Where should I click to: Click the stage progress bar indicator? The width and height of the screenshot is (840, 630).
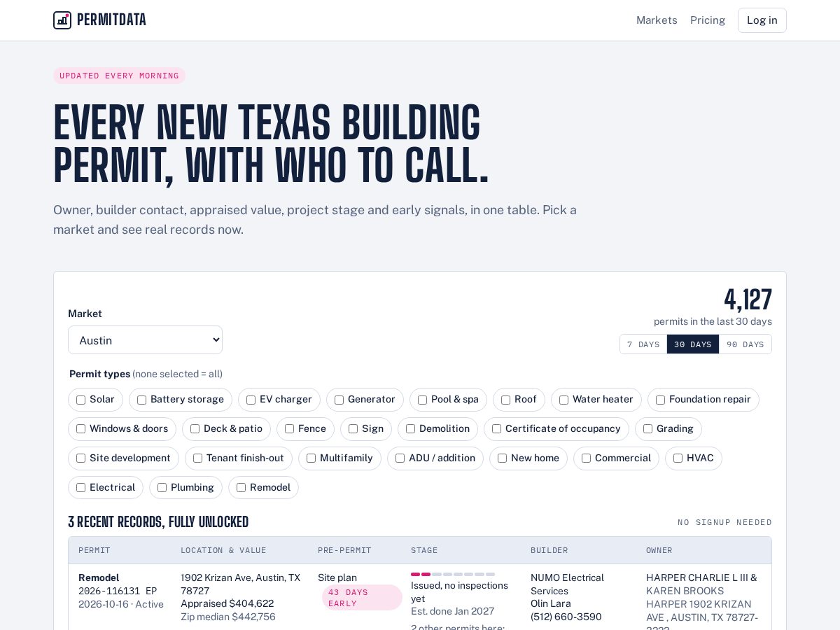tap(453, 574)
